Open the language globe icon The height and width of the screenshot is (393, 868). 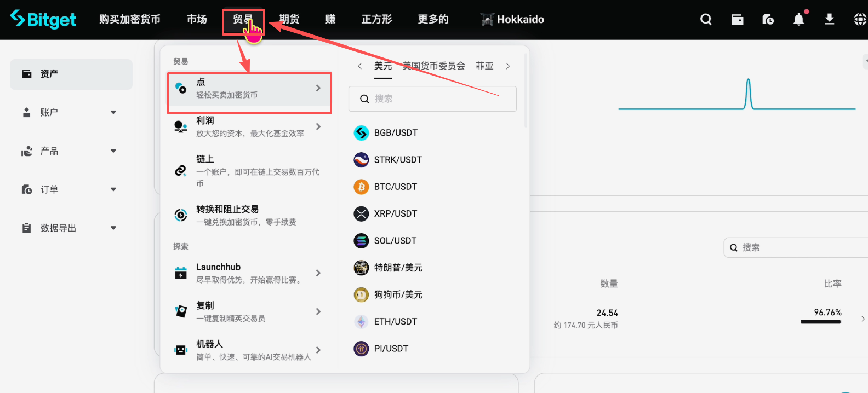point(860,20)
